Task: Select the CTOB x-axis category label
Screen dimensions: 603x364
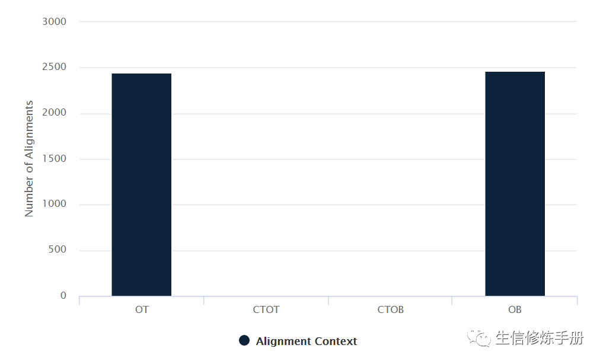Action: click(x=390, y=310)
